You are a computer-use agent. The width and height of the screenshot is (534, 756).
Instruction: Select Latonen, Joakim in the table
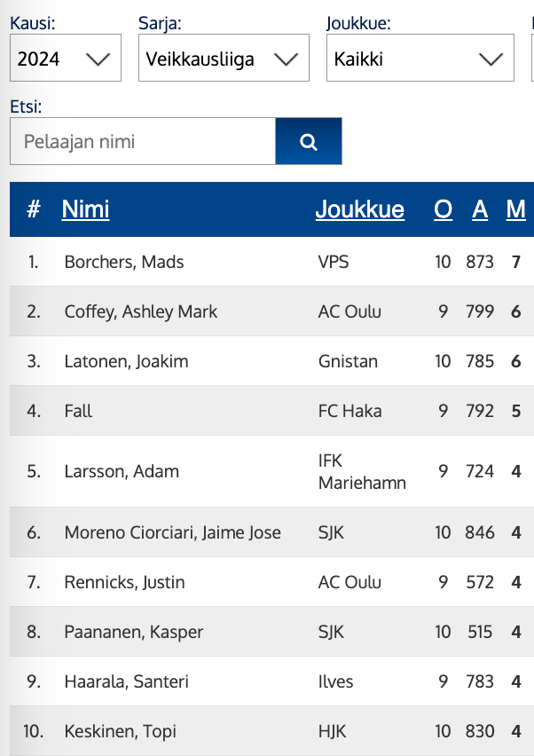pos(127,361)
